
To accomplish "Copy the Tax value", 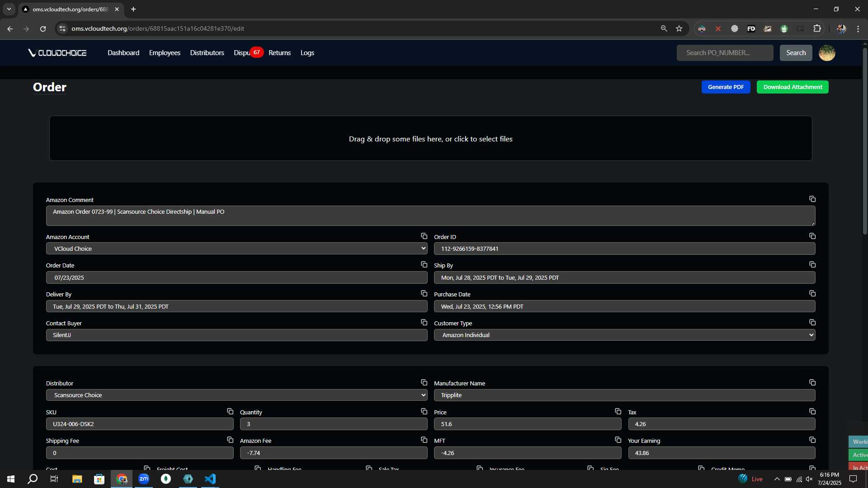I will click(x=812, y=412).
